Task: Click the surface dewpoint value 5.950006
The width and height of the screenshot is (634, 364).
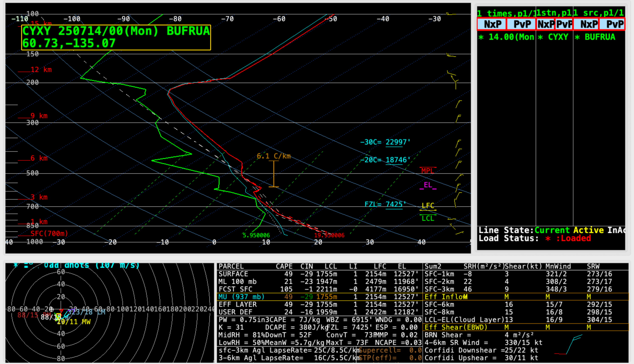Action: (x=256, y=235)
